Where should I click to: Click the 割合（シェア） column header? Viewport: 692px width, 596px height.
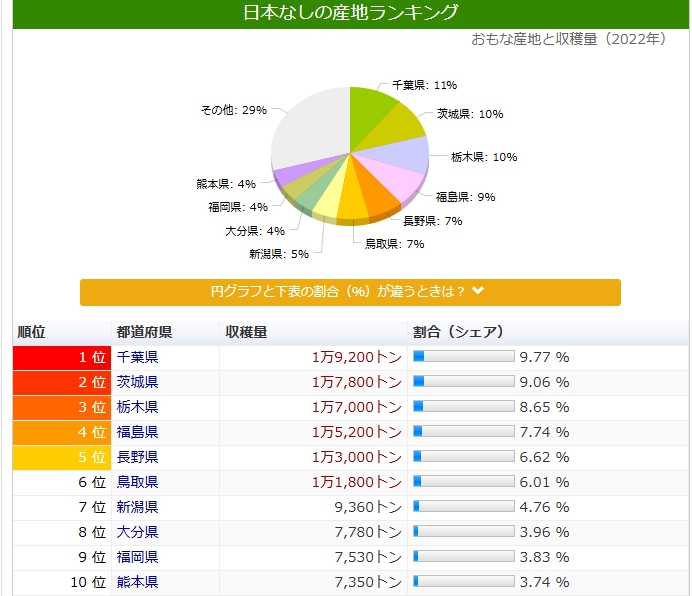click(x=458, y=332)
